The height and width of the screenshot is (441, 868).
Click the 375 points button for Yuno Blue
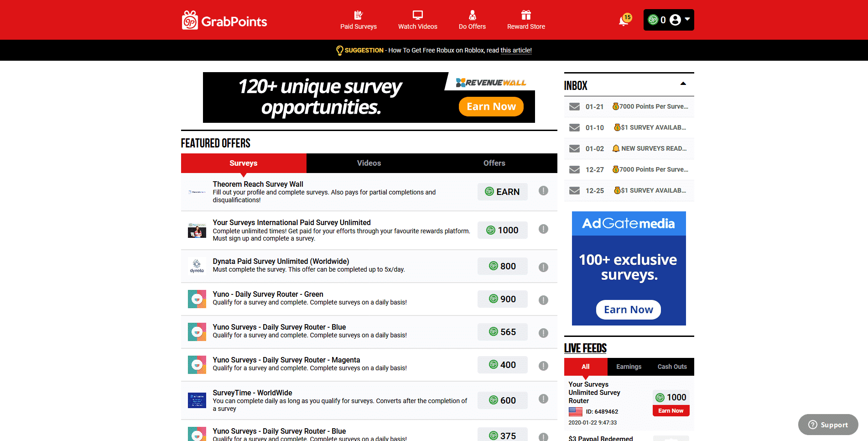click(502, 435)
